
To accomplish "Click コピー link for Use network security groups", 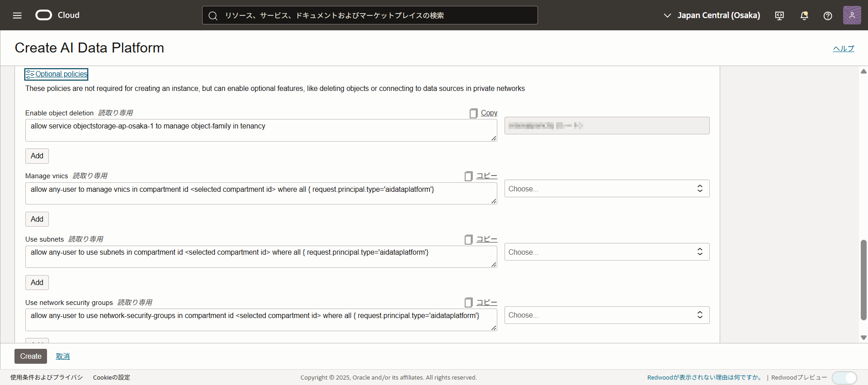I will coord(487,302).
